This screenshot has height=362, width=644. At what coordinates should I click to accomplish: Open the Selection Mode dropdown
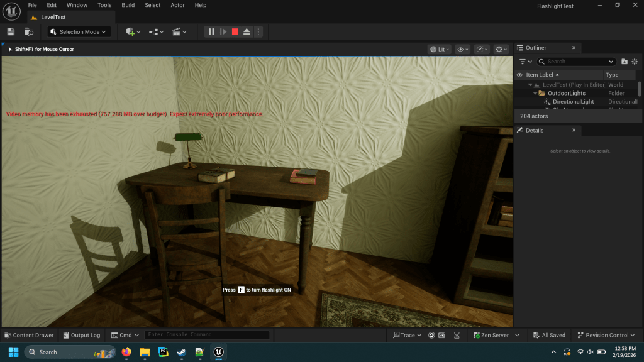pyautogui.click(x=79, y=31)
